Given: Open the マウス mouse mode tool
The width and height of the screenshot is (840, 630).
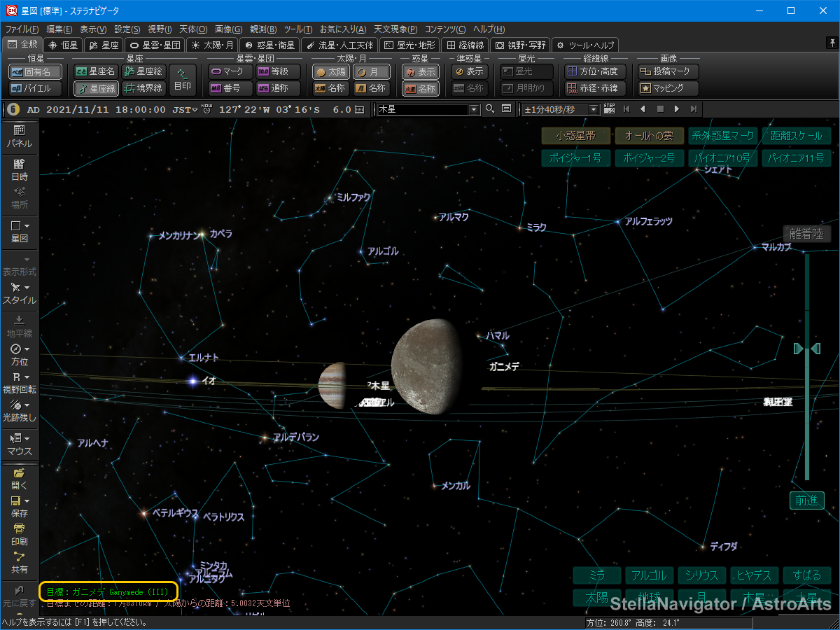Looking at the screenshot, I should [19, 444].
